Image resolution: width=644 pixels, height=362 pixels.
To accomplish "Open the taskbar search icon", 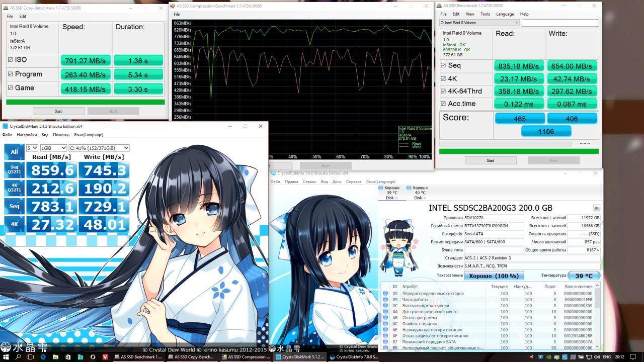I will [x=18, y=357].
